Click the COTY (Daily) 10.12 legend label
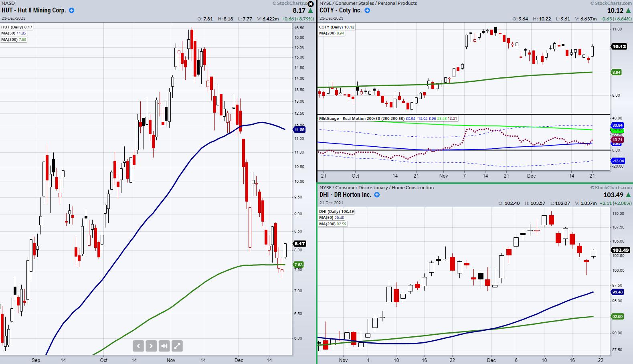This screenshot has width=633, height=364. tap(337, 27)
